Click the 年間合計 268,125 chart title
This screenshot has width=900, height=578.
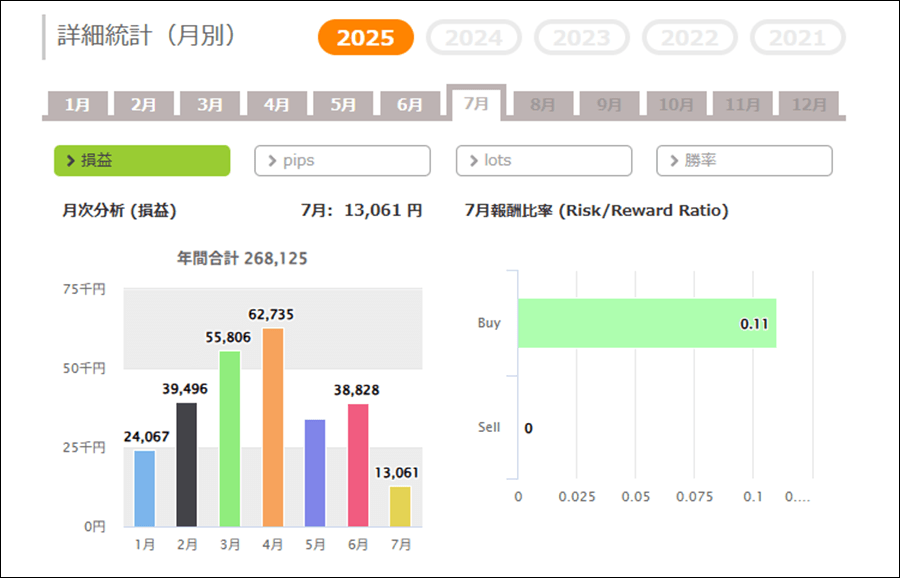(242, 258)
